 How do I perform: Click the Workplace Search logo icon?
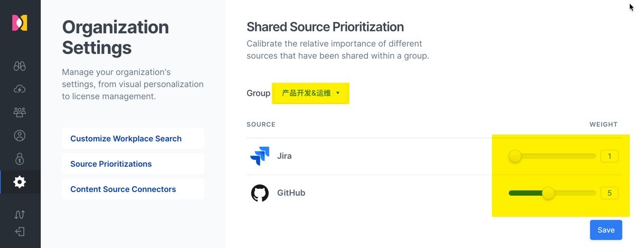[x=20, y=23]
